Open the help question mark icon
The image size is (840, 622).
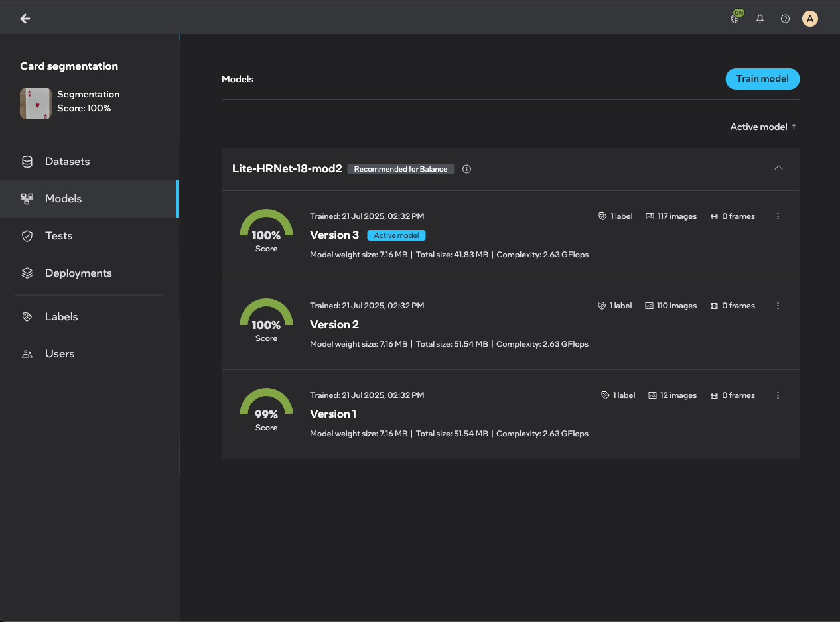(x=785, y=19)
